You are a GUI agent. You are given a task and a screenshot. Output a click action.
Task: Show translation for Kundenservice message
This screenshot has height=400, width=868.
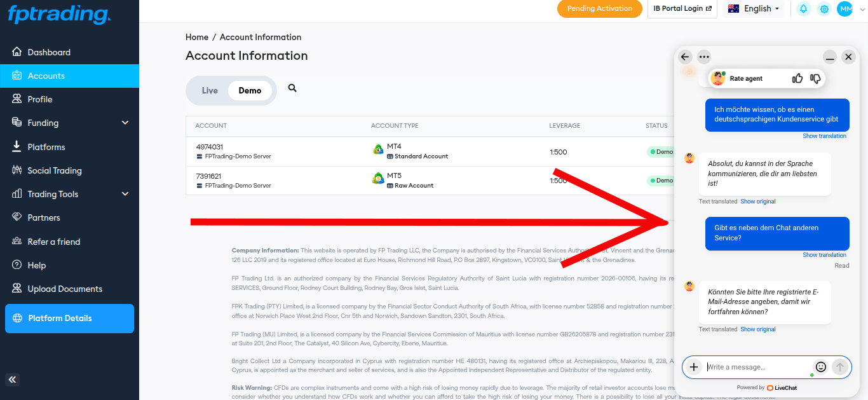[x=824, y=136]
